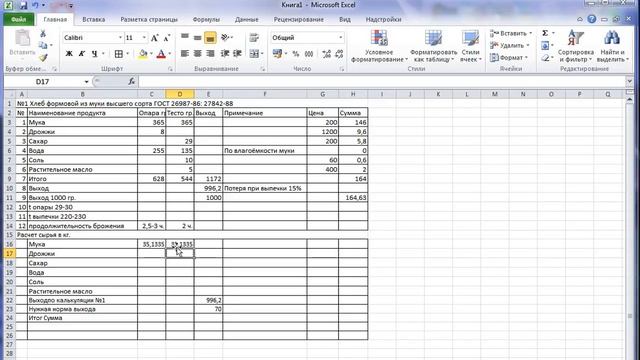
Task: Click the Cut scissors icon
Action: click(43, 34)
